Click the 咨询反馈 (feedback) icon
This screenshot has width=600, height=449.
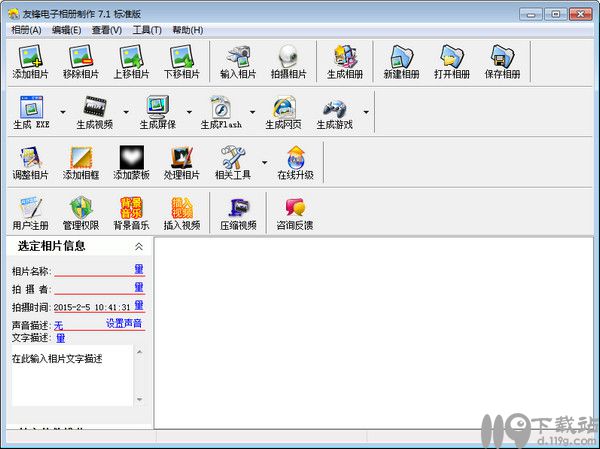(295, 208)
